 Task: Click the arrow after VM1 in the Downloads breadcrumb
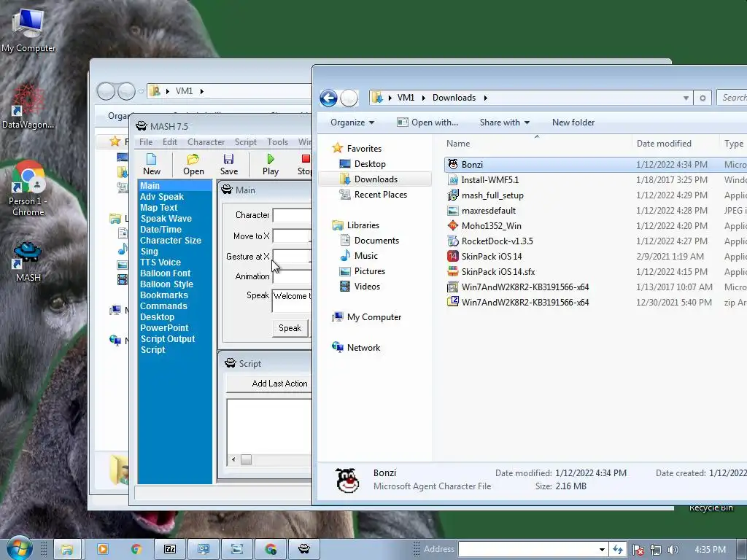[423, 98]
